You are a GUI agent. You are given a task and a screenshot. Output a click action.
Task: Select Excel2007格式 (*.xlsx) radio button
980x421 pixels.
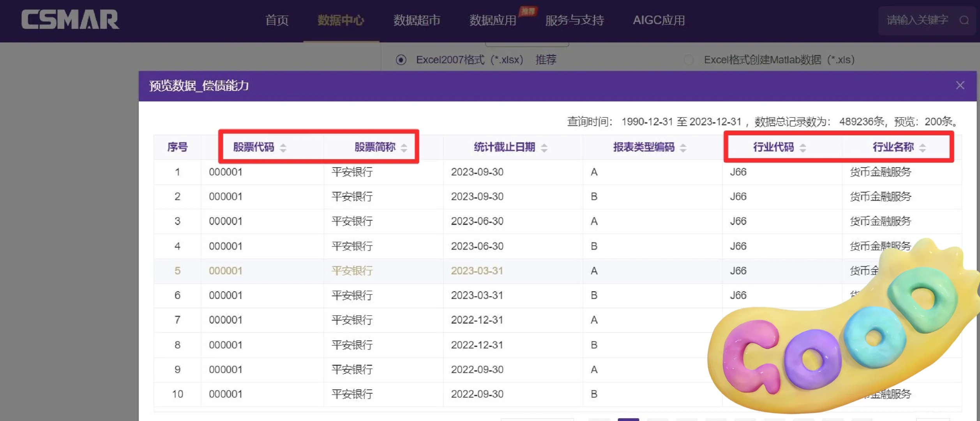tap(401, 60)
